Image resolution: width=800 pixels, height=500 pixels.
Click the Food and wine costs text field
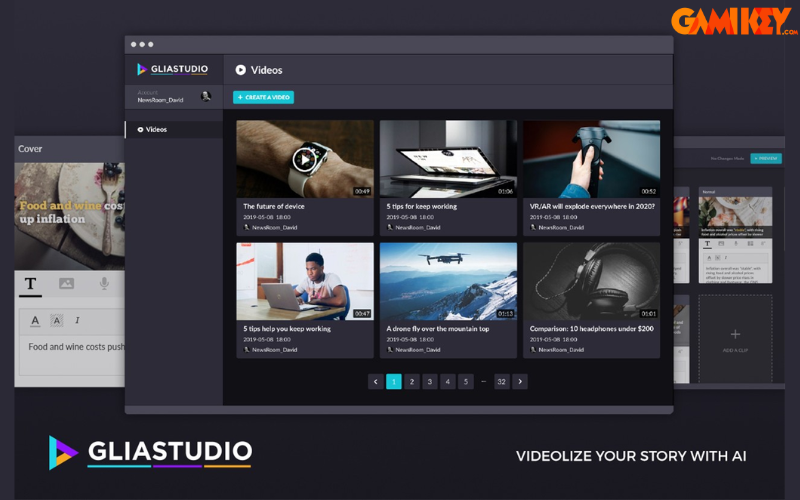[72, 356]
